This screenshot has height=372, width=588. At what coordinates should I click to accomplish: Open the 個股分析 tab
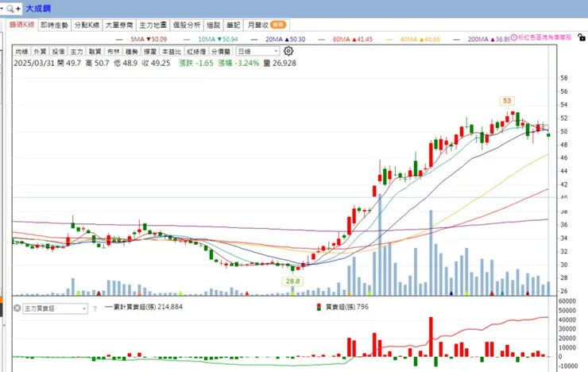pyautogui.click(x=187, y=25)
